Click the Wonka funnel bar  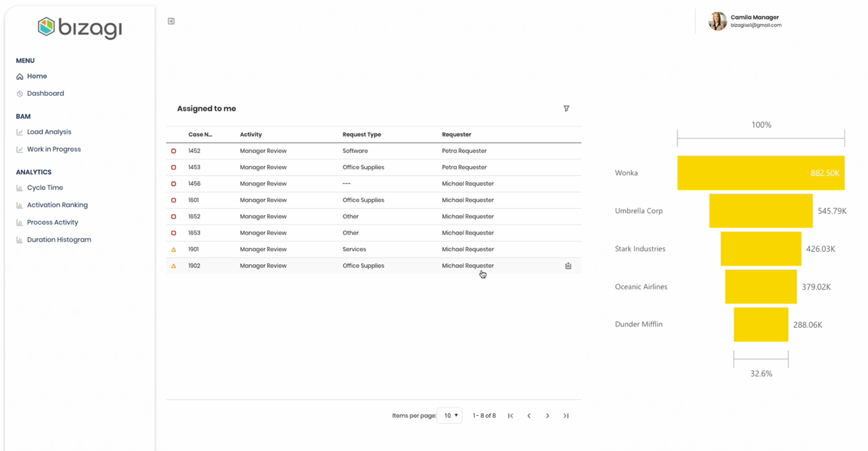(760, 173)
